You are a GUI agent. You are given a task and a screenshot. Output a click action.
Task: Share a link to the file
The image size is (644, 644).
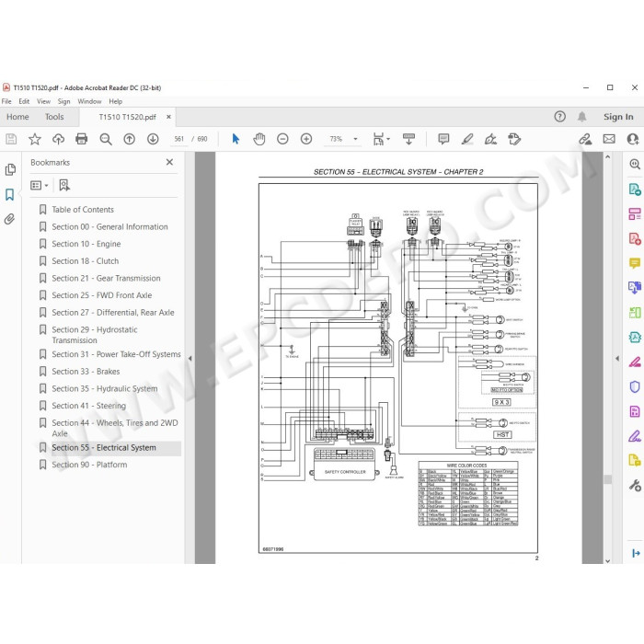tap(585, 139)
